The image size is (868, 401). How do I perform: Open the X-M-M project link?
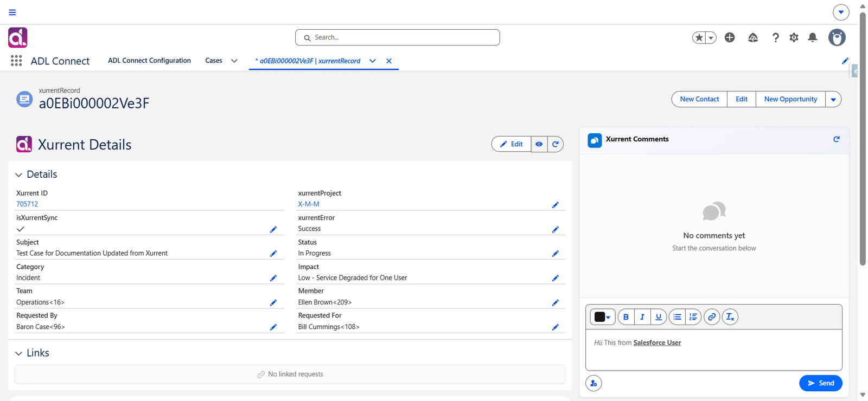[x=309, y=204]
